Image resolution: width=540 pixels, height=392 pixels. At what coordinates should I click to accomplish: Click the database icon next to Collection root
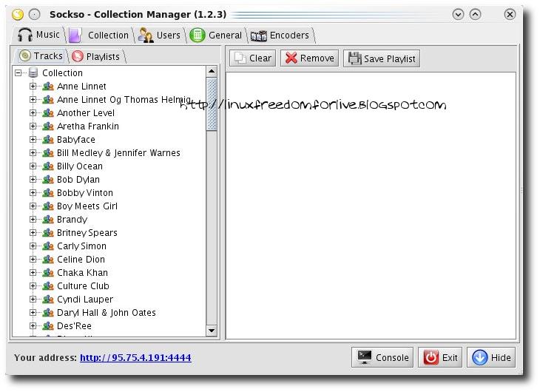tap(33, 72)
